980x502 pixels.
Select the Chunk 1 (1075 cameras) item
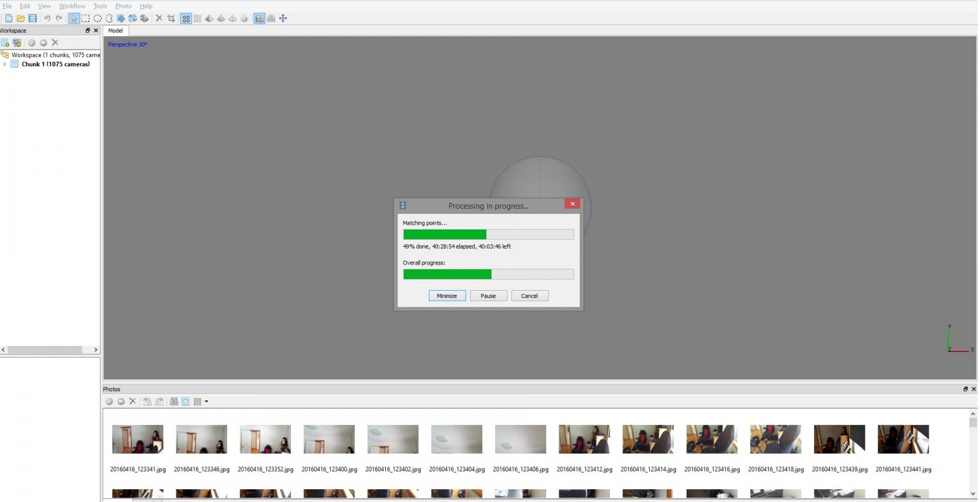point(56,64)
